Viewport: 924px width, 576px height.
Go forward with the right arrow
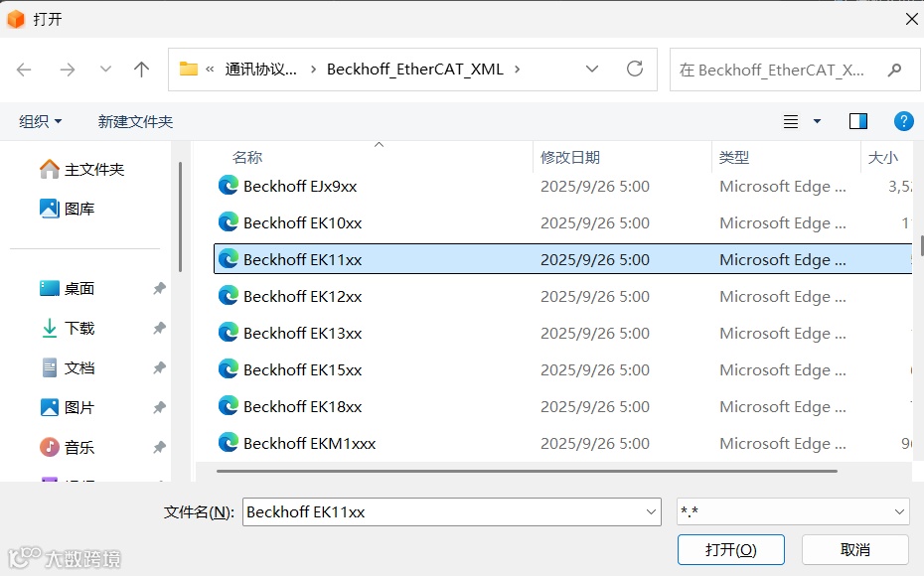[x=68, y=71]
